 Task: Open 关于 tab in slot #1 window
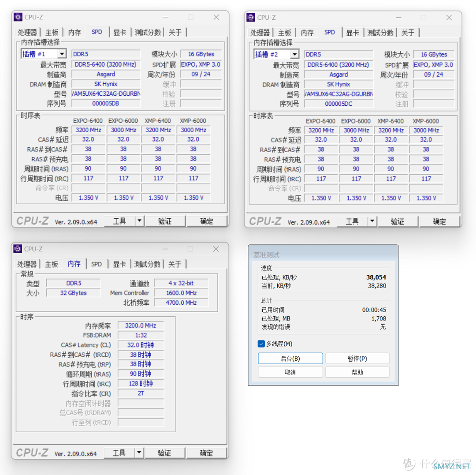pos(175,32)
